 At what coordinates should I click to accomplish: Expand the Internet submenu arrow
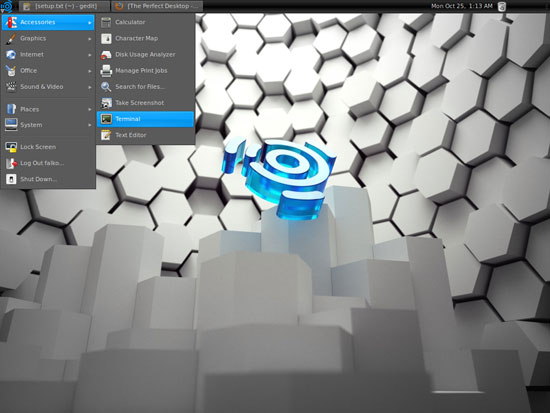click(90, 55)
